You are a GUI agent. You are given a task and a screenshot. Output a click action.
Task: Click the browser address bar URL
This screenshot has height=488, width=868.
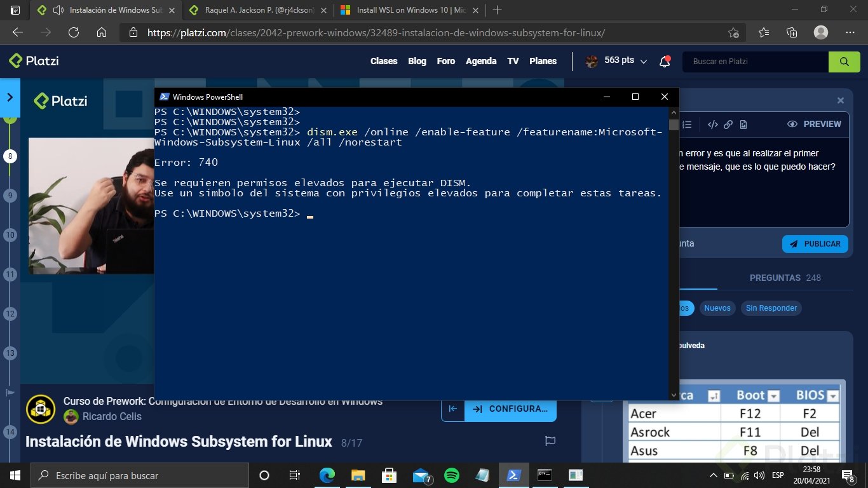[x=376, y=32]
